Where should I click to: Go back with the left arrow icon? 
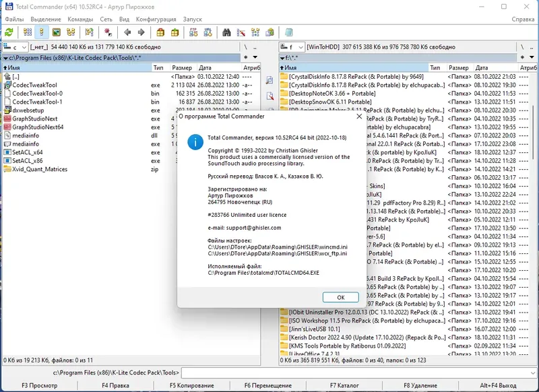click(127, 32)
